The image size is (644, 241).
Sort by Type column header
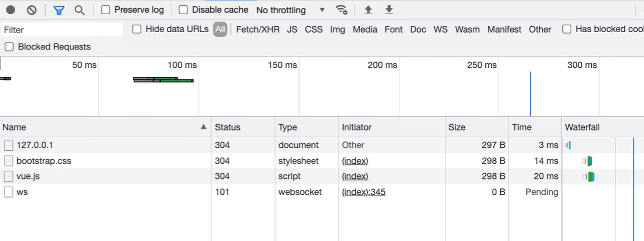[307, 127]
